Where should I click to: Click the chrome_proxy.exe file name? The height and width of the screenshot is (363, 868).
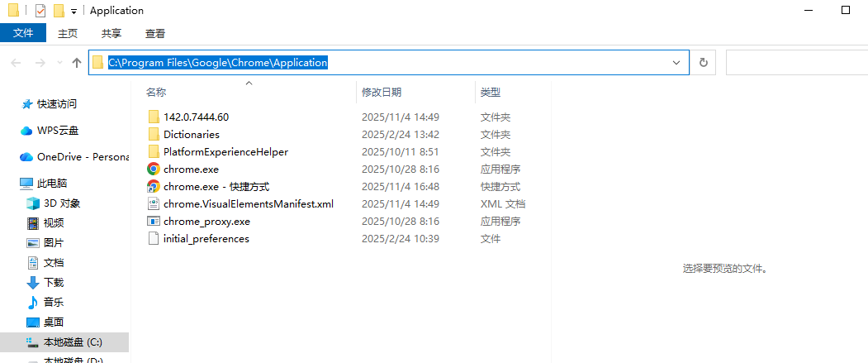(207, 221)
